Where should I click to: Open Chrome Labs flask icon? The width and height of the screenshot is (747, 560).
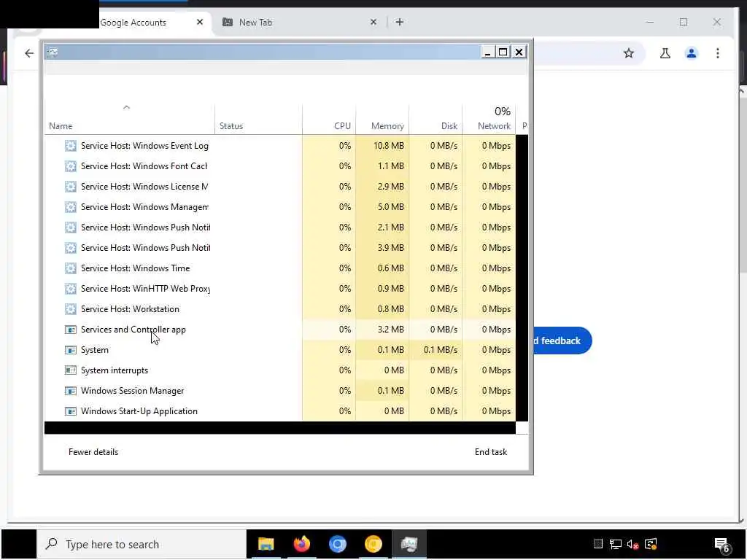click(665, 53)
